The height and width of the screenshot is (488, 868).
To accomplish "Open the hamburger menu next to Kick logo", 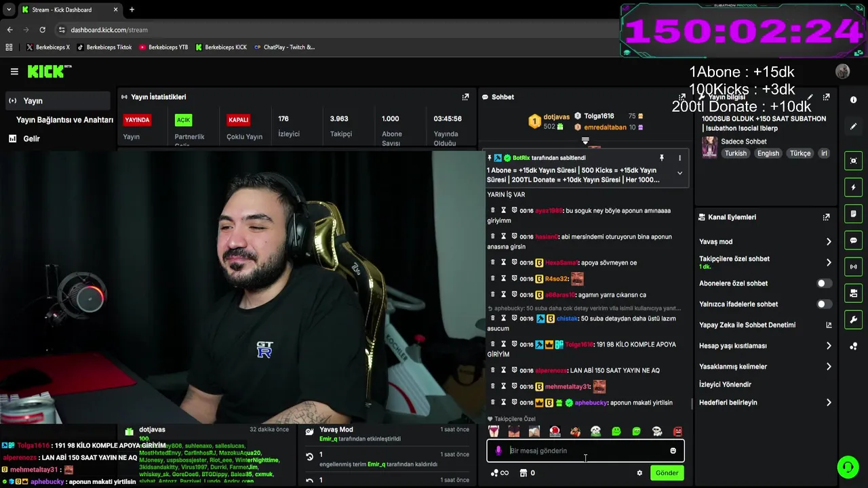I will 14,71.
